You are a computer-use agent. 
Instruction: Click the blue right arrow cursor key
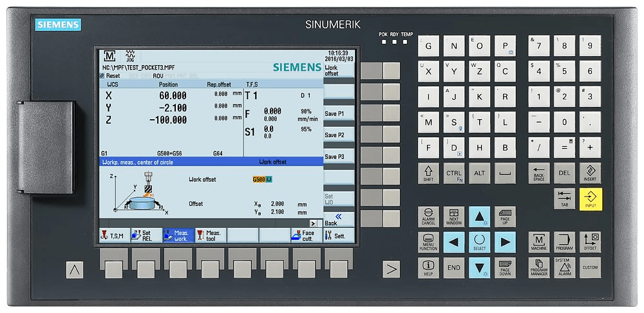tap(505, 242)
